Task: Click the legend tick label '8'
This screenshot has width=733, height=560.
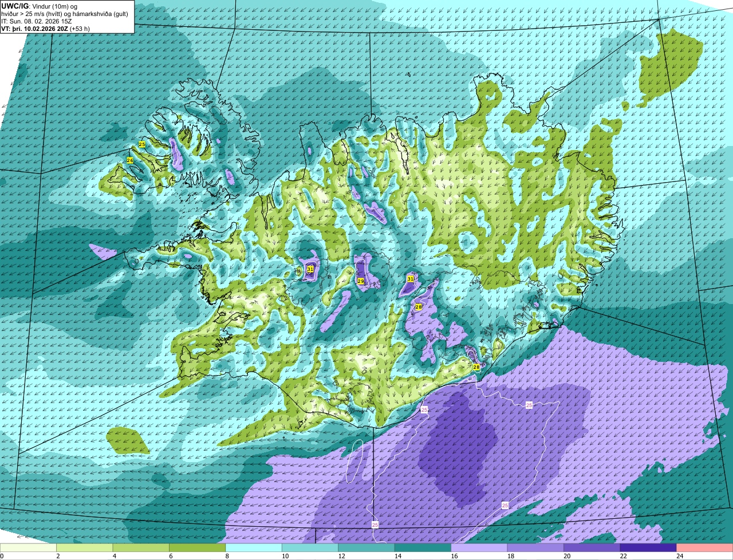Action: [226, 556]
